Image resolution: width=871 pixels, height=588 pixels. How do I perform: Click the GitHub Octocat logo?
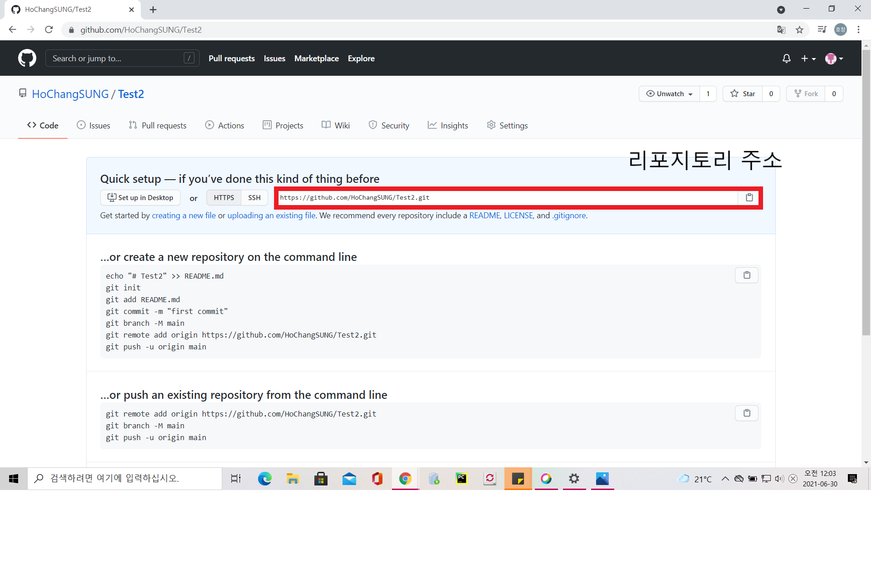[x=27, y=59]
